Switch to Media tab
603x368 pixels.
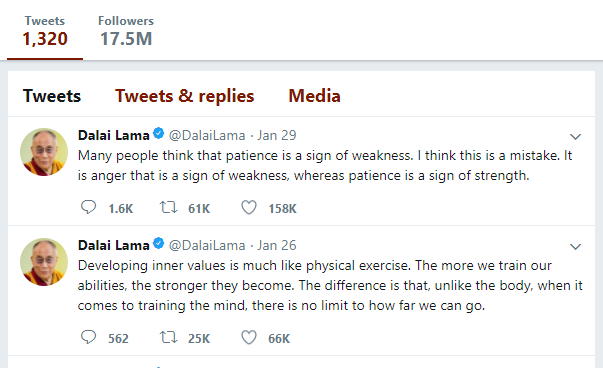coord(315,96)
